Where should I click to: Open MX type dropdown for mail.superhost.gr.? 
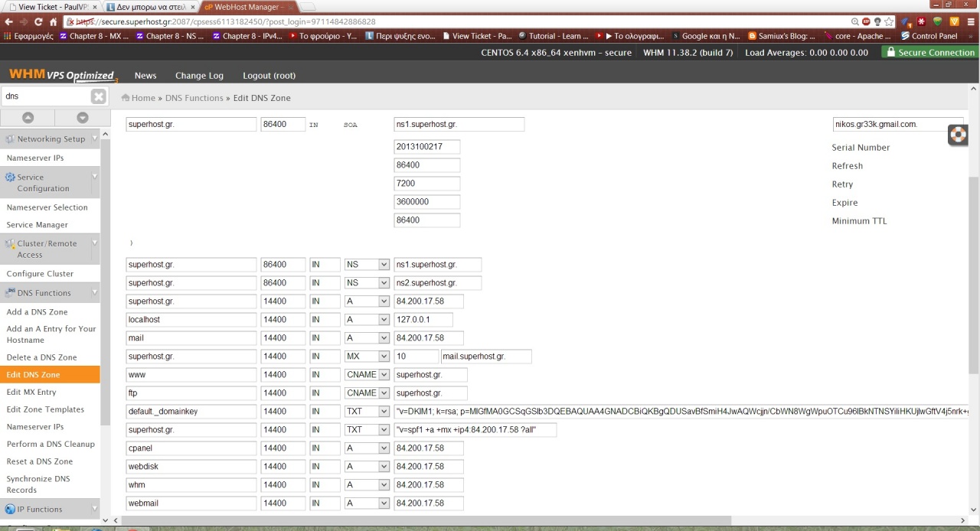367,356
